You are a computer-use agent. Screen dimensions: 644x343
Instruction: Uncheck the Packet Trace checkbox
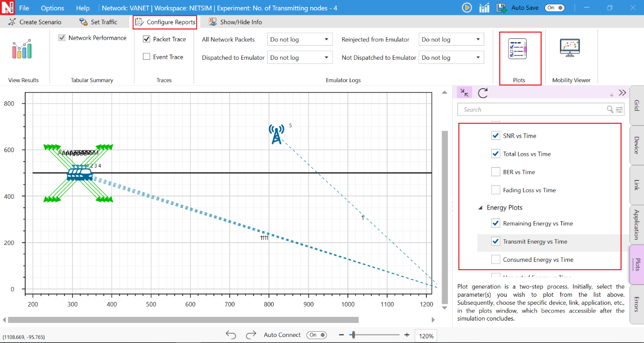pyautogui.click(x=147, y=39)
